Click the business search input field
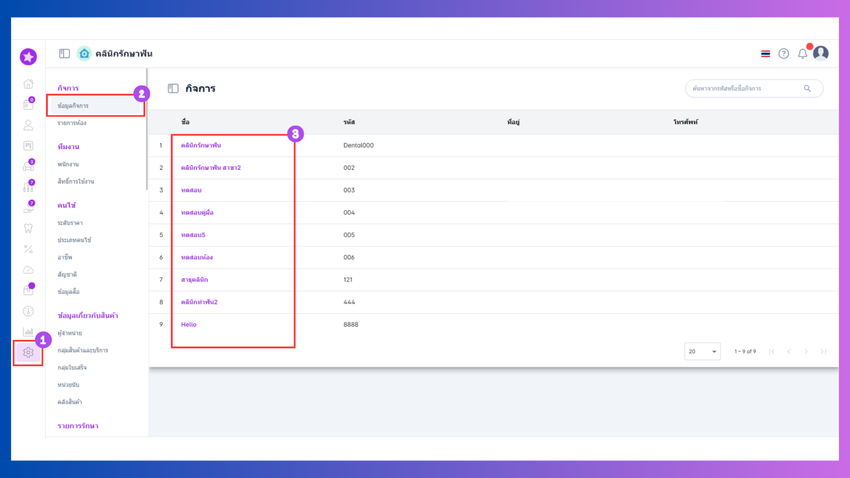850x478 pixels. (x=754, y=88)
